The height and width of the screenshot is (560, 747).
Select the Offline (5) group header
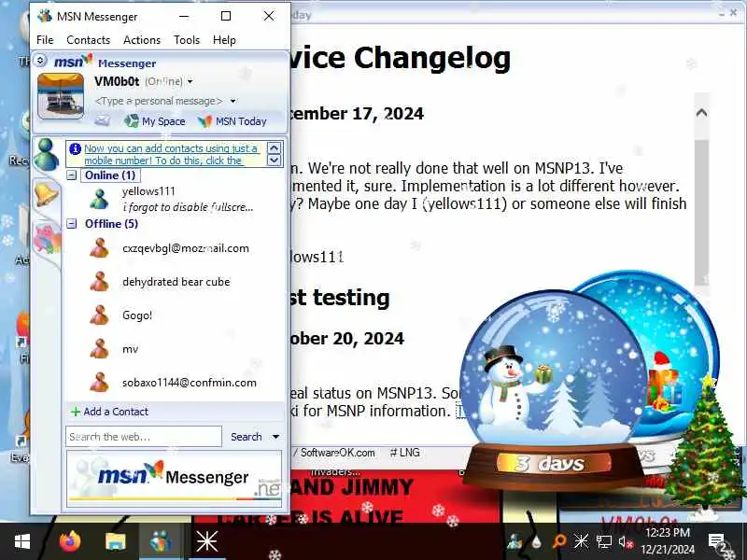111,224
